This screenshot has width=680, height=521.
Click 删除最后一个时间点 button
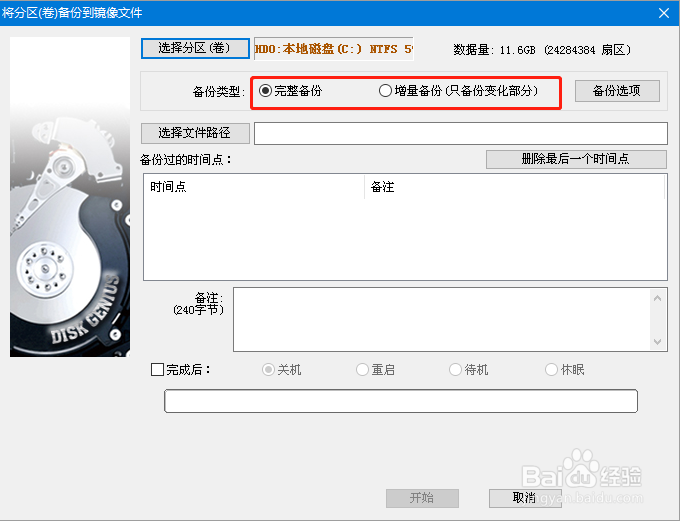click(x=576, y=159)
